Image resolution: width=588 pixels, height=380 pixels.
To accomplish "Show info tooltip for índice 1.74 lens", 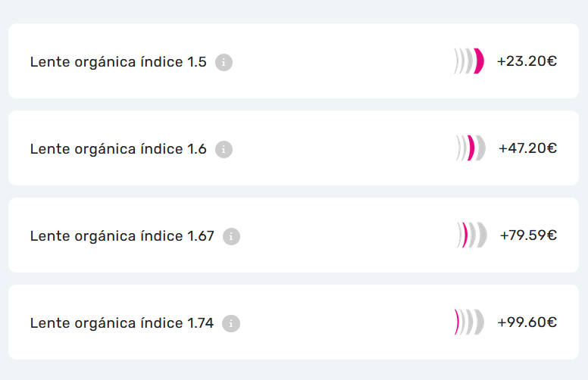I will click(231, 323).
